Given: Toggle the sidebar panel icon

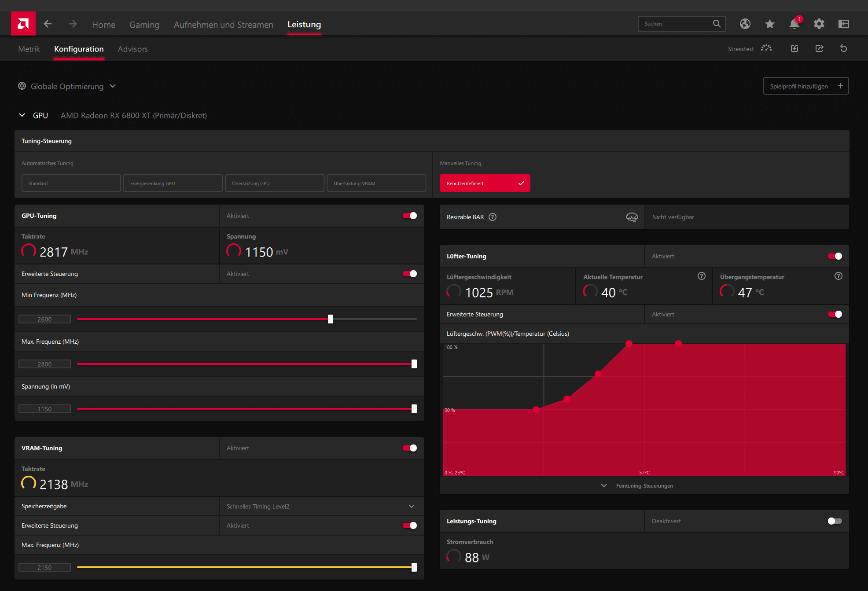Looking at the screenshot, I should point(843,24).
